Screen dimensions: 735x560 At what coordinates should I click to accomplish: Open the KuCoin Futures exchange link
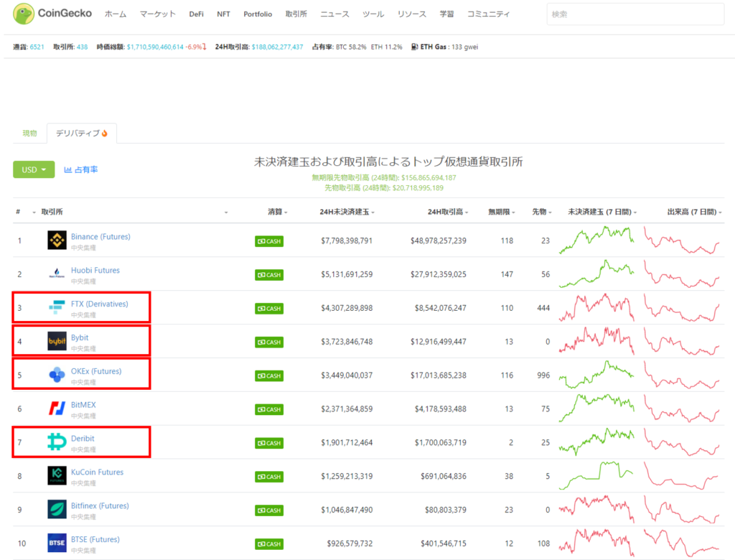97,472
